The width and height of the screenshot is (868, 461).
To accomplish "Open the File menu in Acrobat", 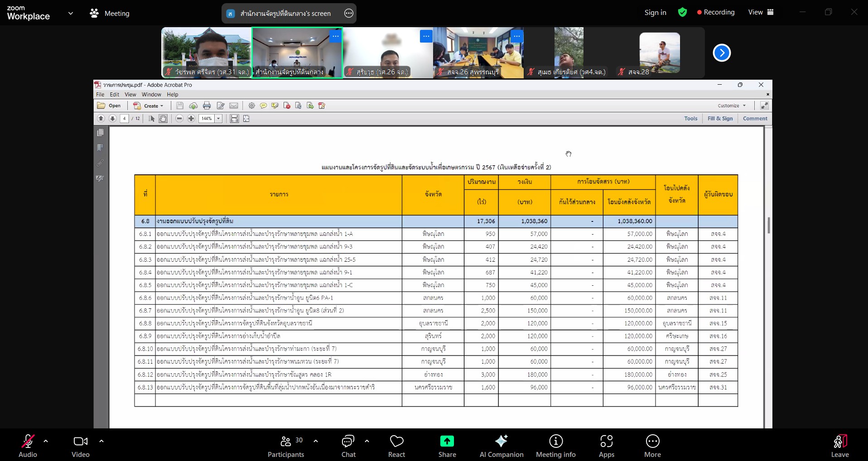I will click(100, 94).
